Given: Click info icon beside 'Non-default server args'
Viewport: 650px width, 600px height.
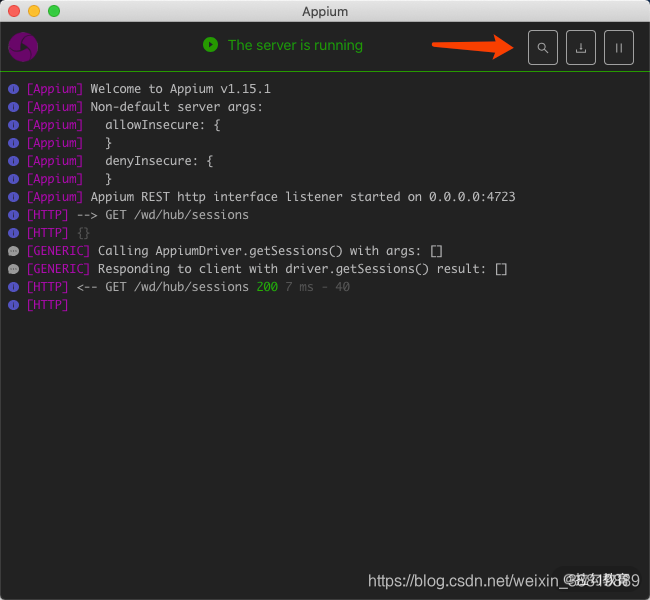Looking at the screenshot, I should [14, 107].
